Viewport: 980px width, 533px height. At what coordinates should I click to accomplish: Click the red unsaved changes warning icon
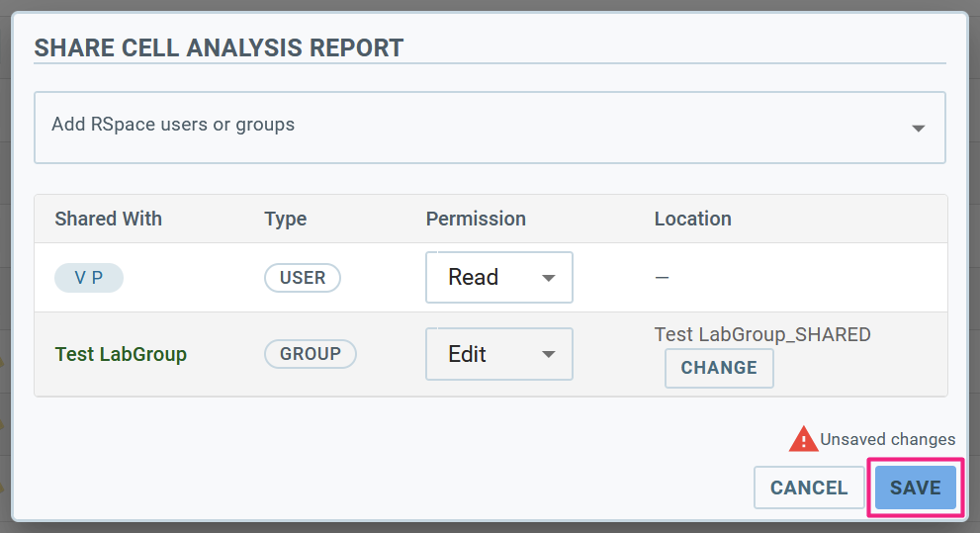coord(803,439)
